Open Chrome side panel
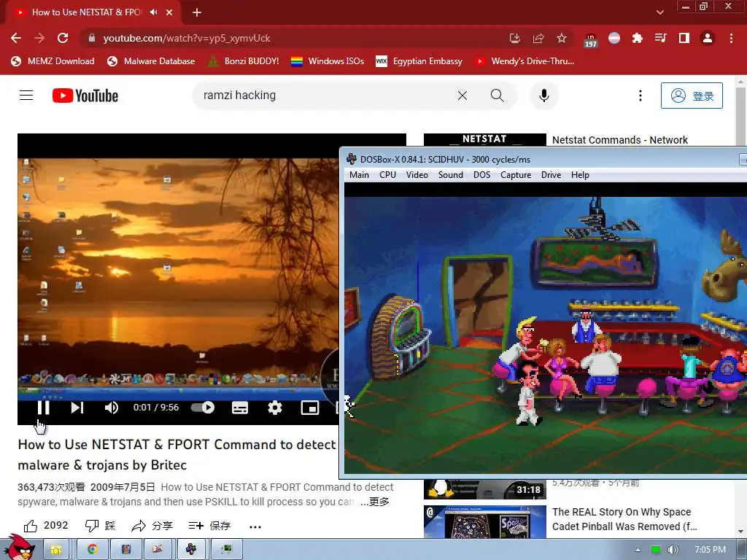747x560 pixels. pos(684,38)
